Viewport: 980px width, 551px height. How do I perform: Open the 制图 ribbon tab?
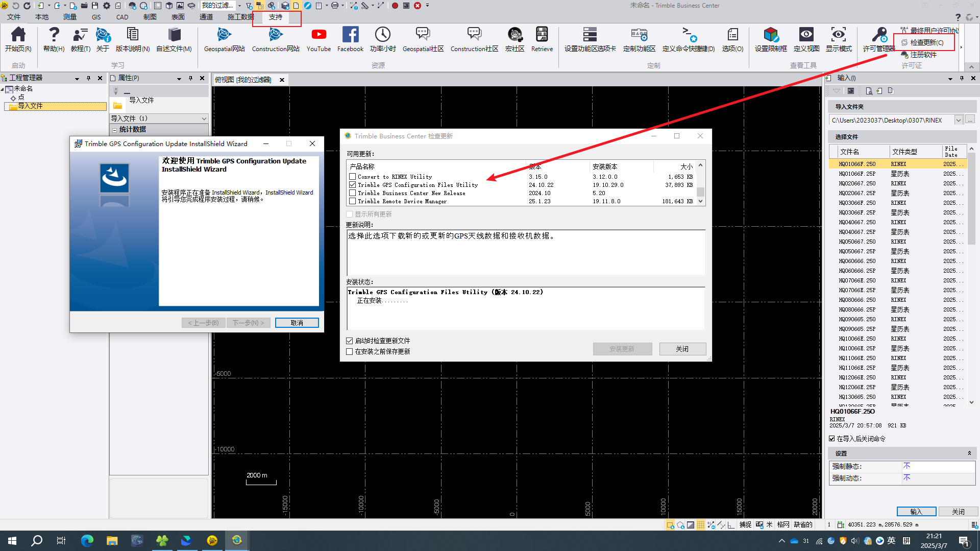point(150,17)
